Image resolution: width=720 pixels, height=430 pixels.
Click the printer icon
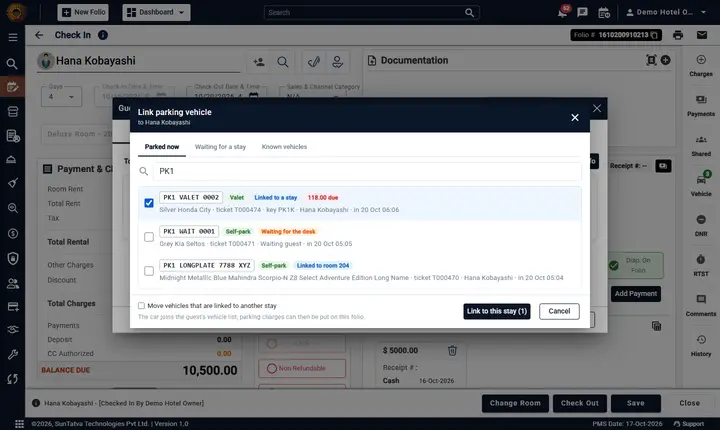678,35
